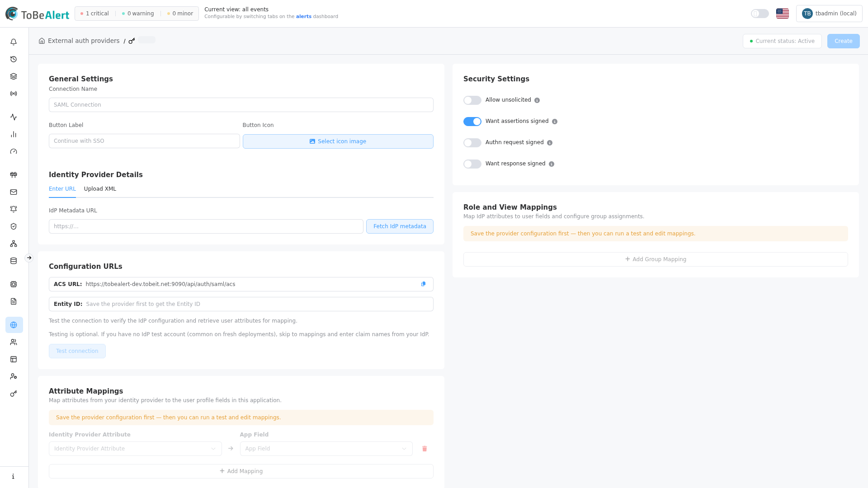
Task: Toggle the theme switch in top bar
Action: point(760,14)
